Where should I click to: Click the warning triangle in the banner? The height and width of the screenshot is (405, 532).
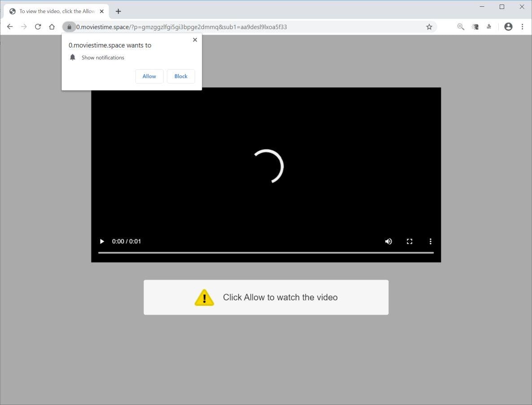point(204,297)
